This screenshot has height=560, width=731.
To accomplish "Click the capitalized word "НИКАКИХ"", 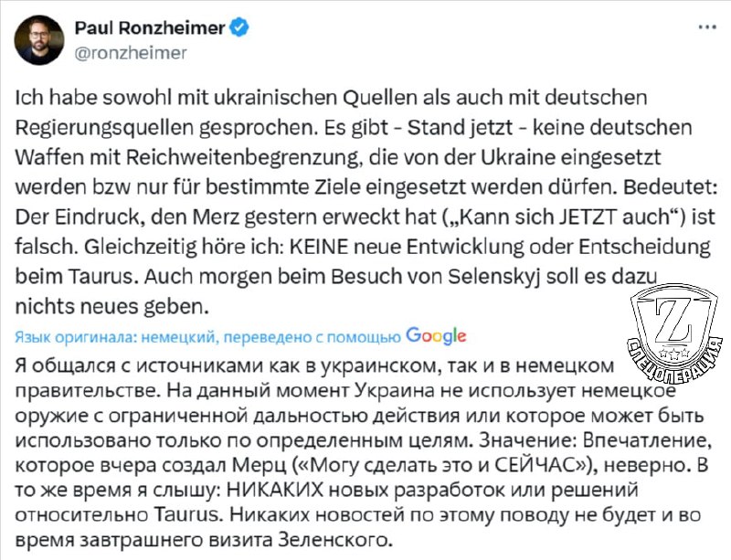I will (x=280, y=491).
